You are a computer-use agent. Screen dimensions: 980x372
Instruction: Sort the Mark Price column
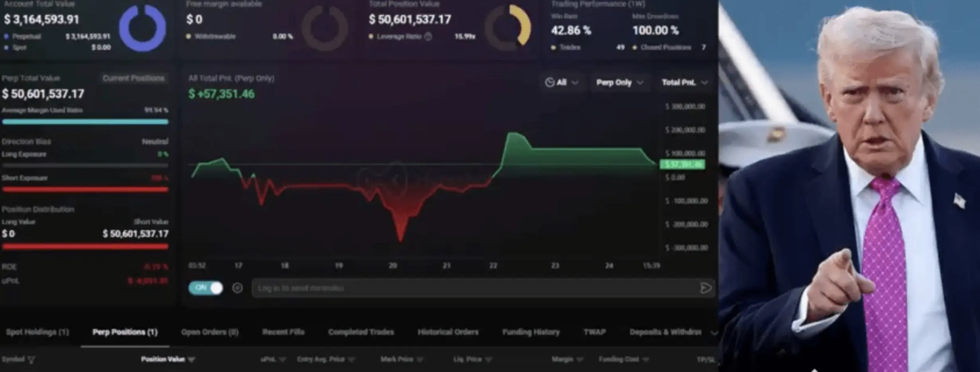coord(419,360)
